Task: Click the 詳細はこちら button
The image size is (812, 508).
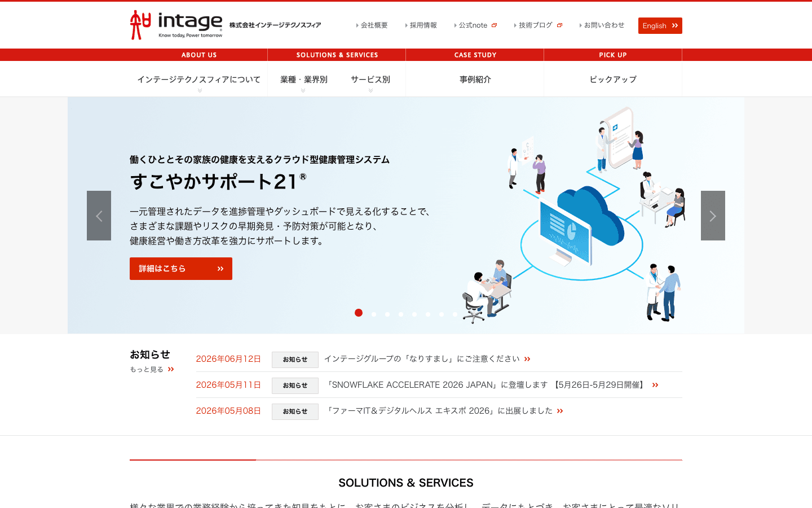Action: tap(181, 269)
